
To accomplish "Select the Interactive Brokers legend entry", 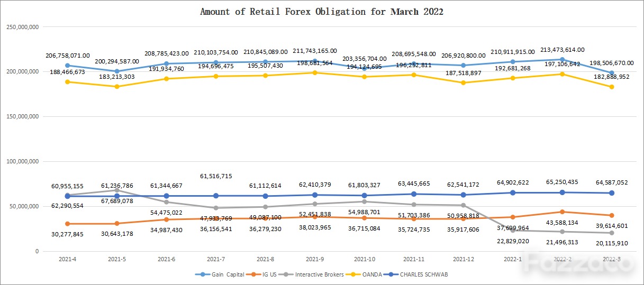I will point(315,274).
